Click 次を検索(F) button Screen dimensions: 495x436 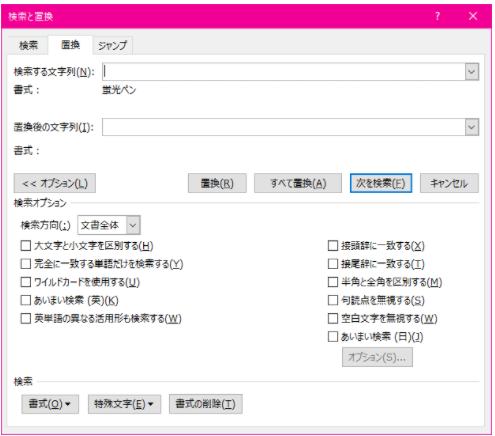tap(381, 183)
